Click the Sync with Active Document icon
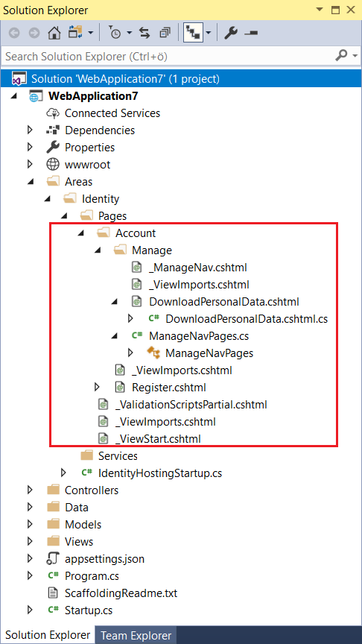The width and height of the screenshot is (362, 644). (x=144, y=34)
